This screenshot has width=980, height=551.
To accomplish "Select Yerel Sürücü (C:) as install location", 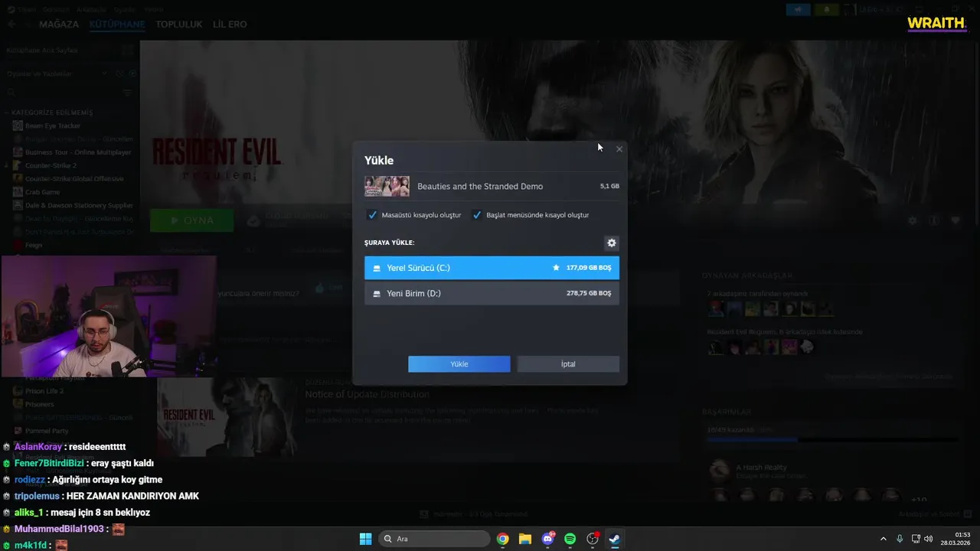I will pyautogui.click(x=492, y=268).
